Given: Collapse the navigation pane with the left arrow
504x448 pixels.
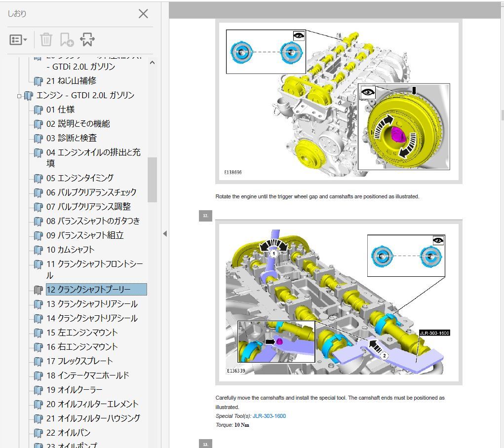Looking at the screenshot, I should (x=164, y=234).
